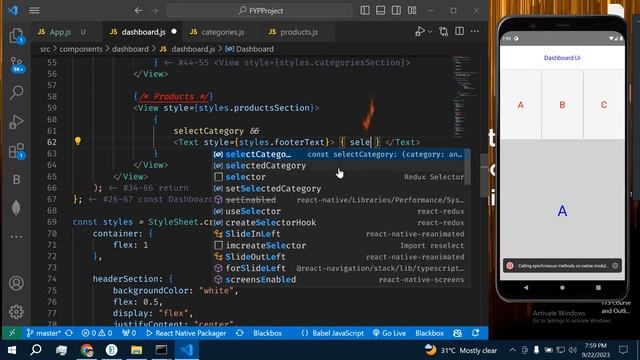This screenshot has height=360, width=640.
Task: Open the 'src' breadcrumb segment
Action: point(45,49)
